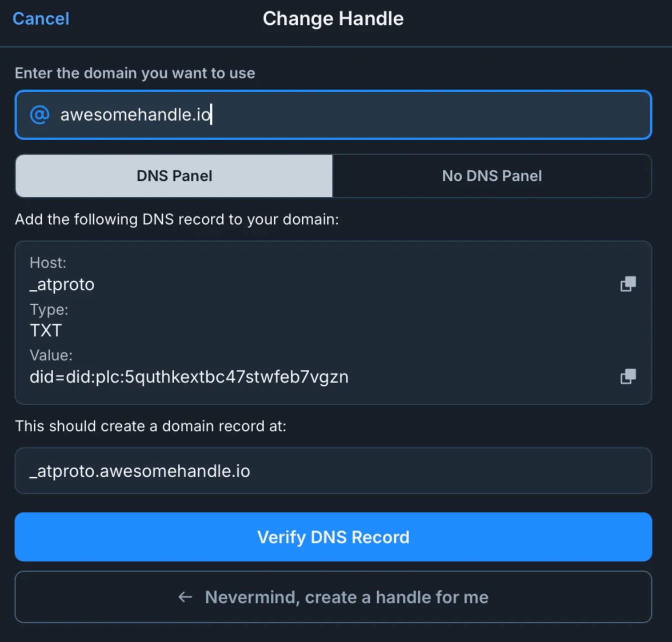Screen dimensions: 672x642
Task: Select the @ symbol beside awesomehandle.io
Action: click(40, 114)
